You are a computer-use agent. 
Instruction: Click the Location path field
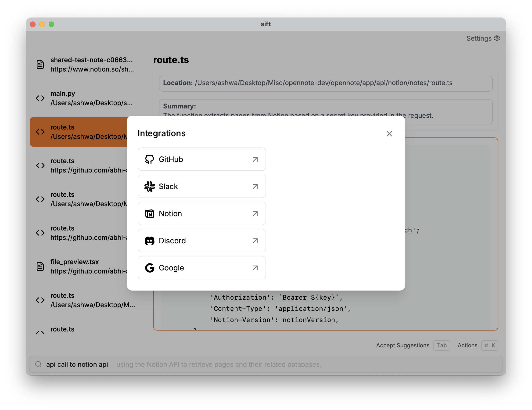click(x=325, y=83)
